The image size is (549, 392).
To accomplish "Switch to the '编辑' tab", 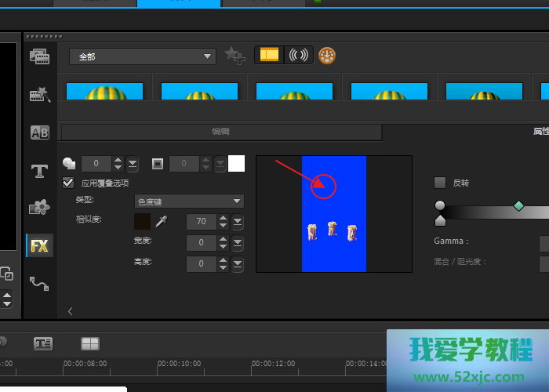I will [x=221, y=132].
